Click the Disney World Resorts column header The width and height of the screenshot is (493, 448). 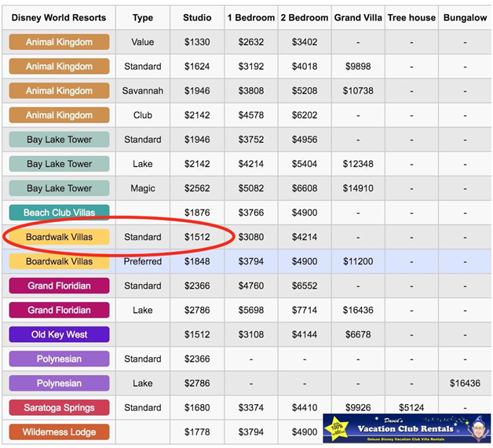pos(59,17)
